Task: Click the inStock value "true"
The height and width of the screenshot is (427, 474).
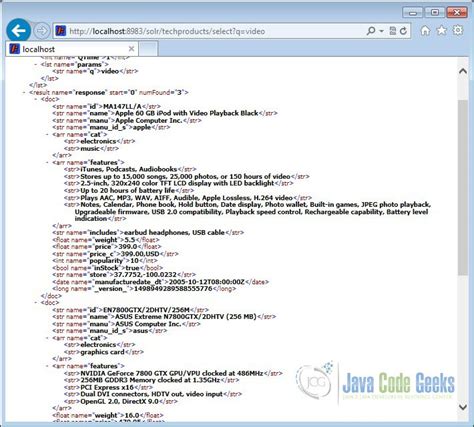Action: pyautogui.click(x=132, y=268)
